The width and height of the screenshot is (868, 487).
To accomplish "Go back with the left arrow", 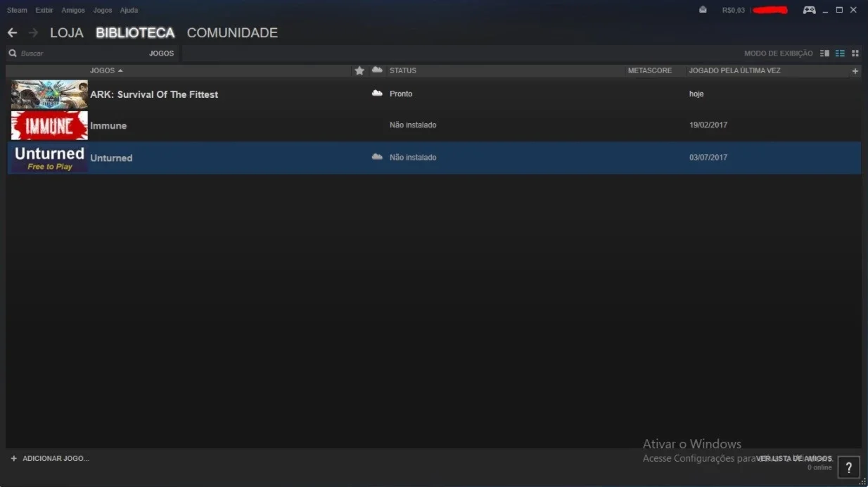I will tap(12, 33).
